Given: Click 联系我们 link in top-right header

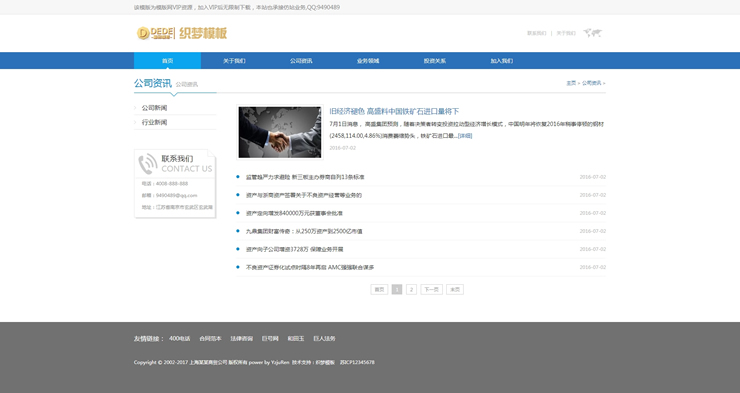Looking at the screenshot, I should pos(537,33).
